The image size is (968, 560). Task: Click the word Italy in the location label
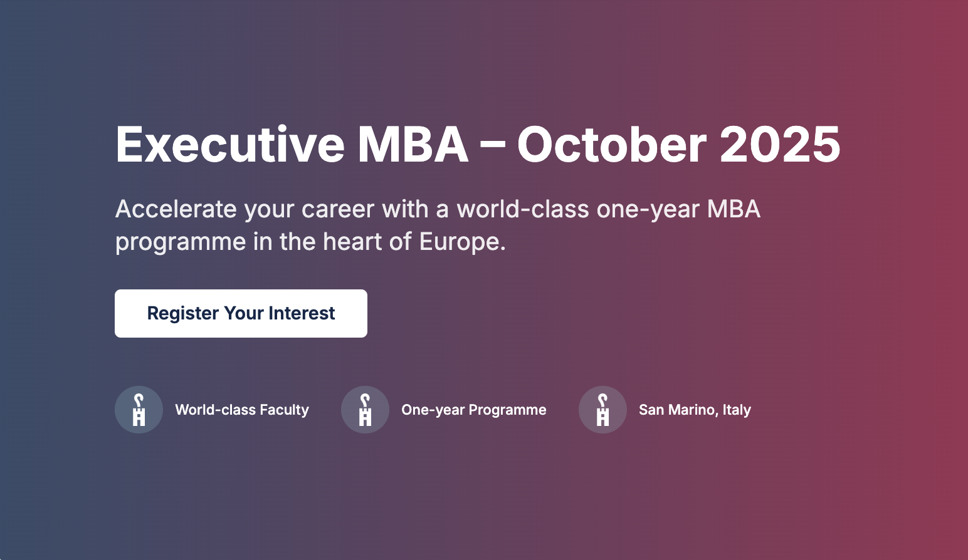pyautogui.click(x=737, y=410)
